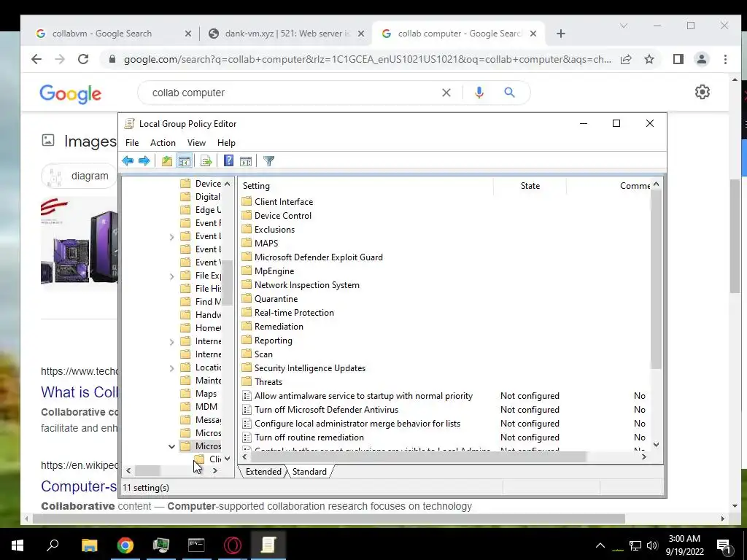Bookmark this page with the star icon

pyautogui.click(x=649, y=59)
